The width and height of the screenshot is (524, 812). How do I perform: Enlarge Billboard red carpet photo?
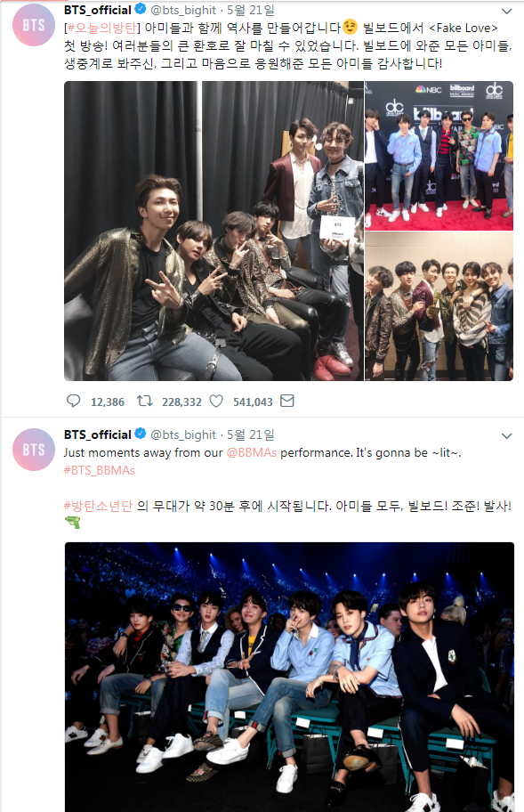pyautogui.click(x=439, y=155)
